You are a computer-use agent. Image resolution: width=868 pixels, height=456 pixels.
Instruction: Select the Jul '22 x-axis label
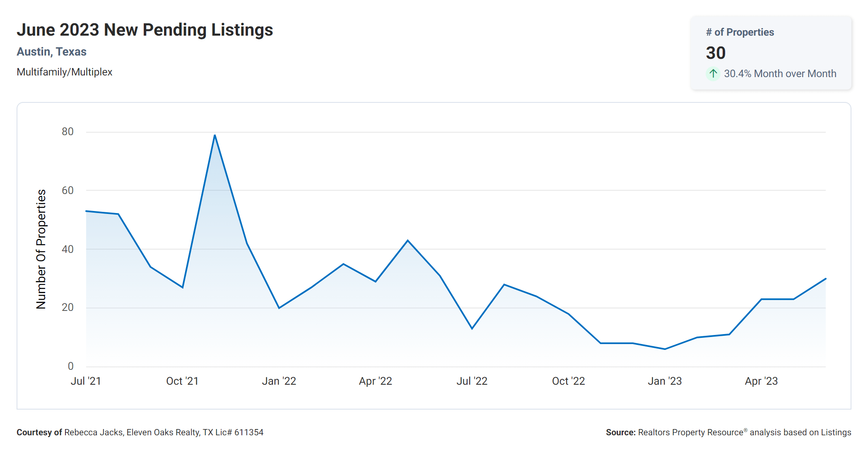472,381
